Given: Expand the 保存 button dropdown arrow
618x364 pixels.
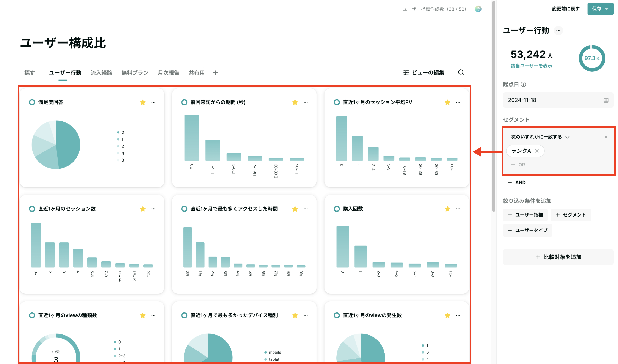Looking at the screenshot, I should (x=607, y=9).
